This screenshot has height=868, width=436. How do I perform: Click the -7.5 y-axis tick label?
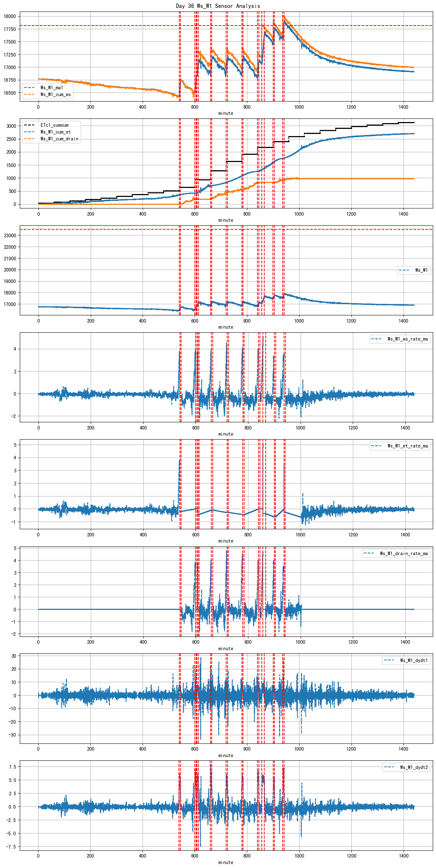12,847
